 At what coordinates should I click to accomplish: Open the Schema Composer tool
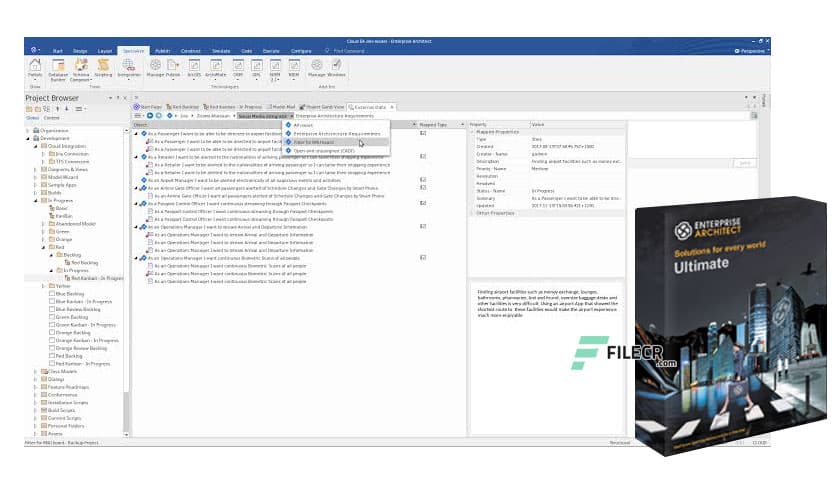[81, 70]
